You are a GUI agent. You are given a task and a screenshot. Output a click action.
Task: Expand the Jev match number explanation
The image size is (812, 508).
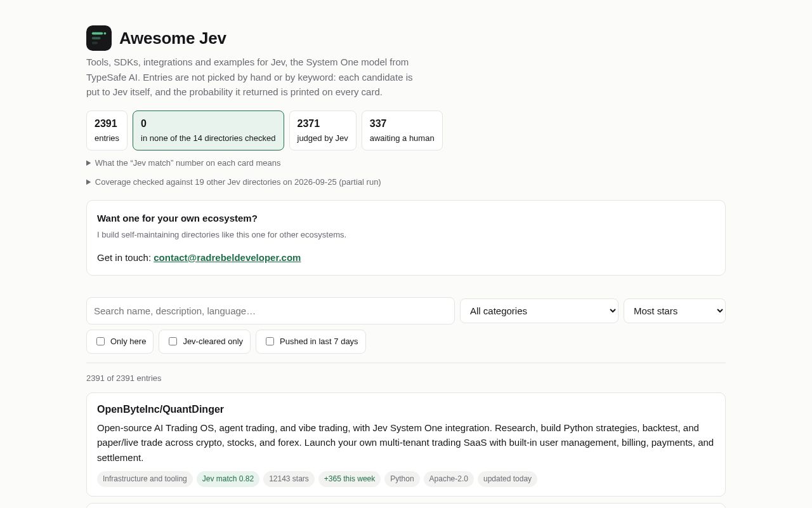183,163
